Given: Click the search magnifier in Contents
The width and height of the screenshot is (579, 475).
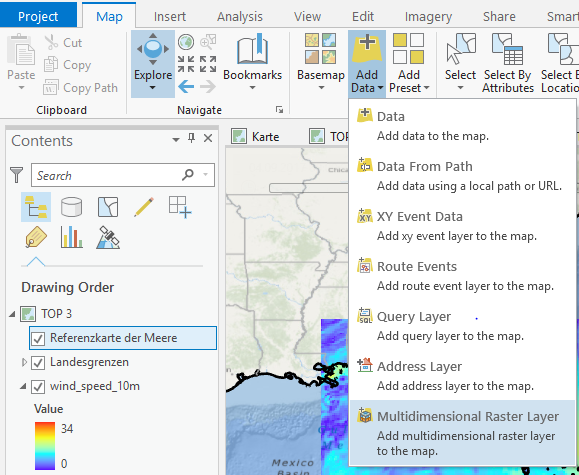Looking at the screenshot, I should 188,174.
